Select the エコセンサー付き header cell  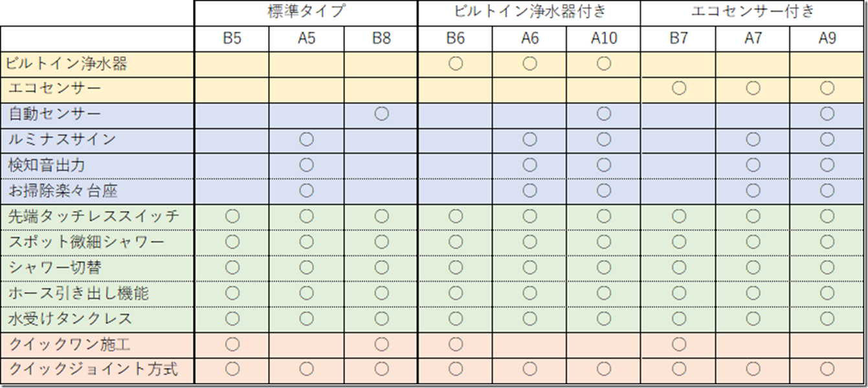click(x=753, y=12)
